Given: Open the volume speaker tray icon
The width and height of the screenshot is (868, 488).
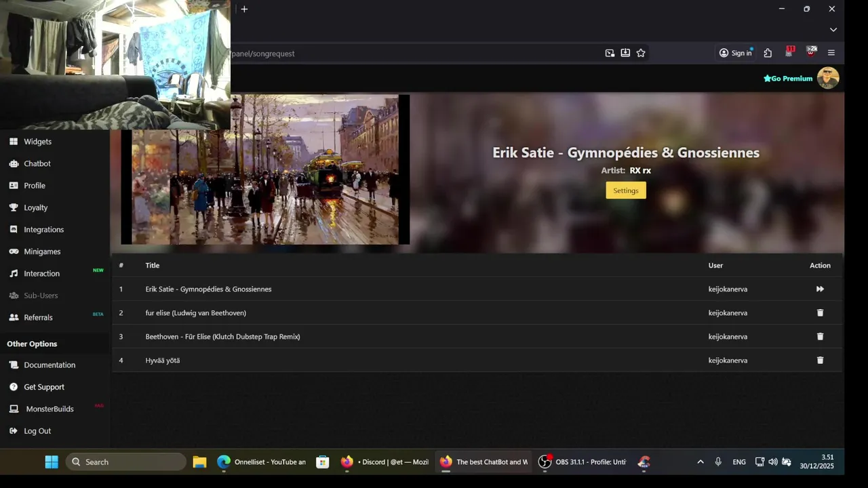Looking at the screenshot, I should pos(773,462).
